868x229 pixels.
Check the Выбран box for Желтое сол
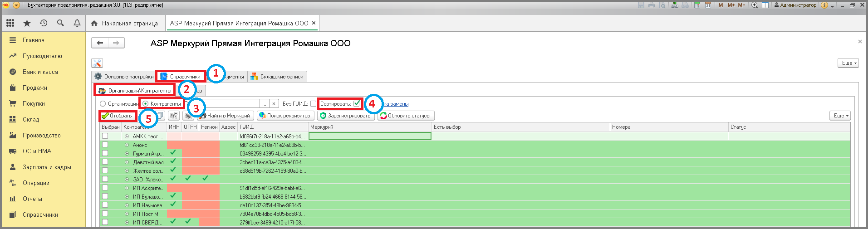pyautogui.click(x=105, y=171)
